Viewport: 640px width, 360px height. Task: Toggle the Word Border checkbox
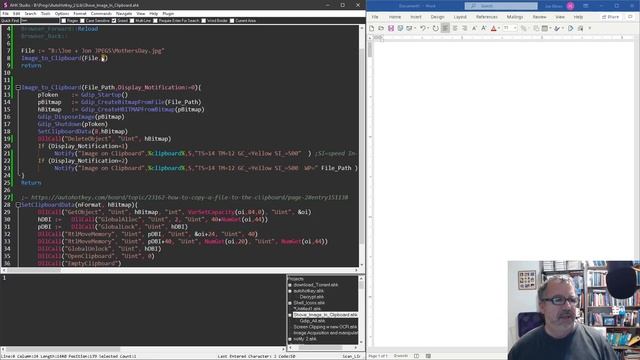(x=204, y=20)
